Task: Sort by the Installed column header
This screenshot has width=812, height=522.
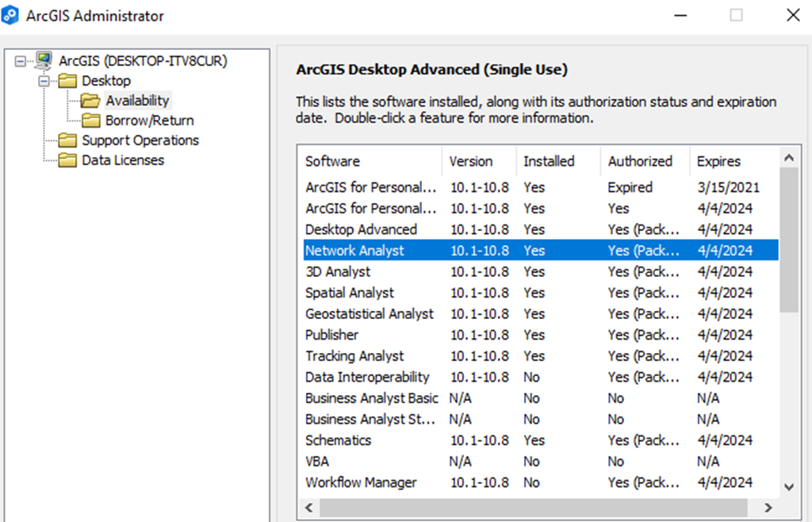Action: (x=557, y=162)
